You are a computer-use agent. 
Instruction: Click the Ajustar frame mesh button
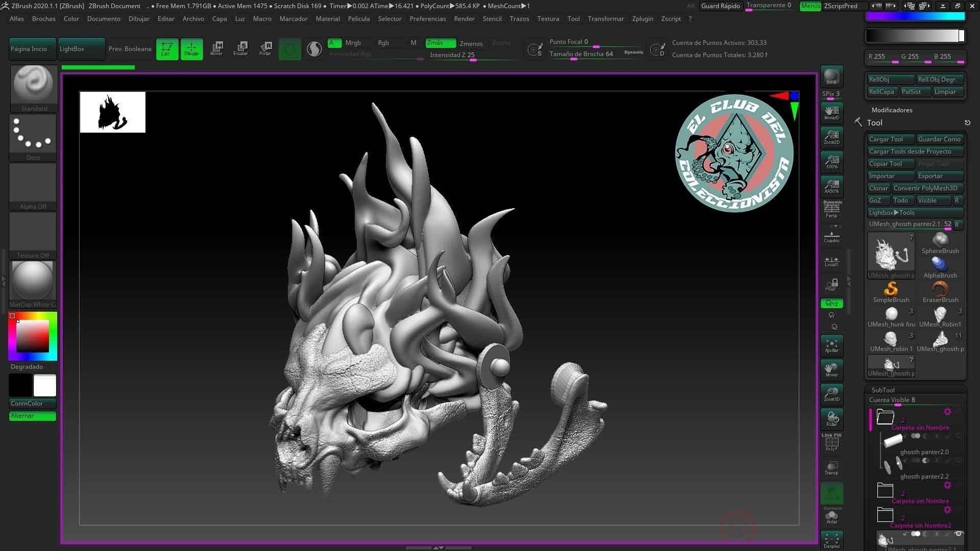point(831,345)
